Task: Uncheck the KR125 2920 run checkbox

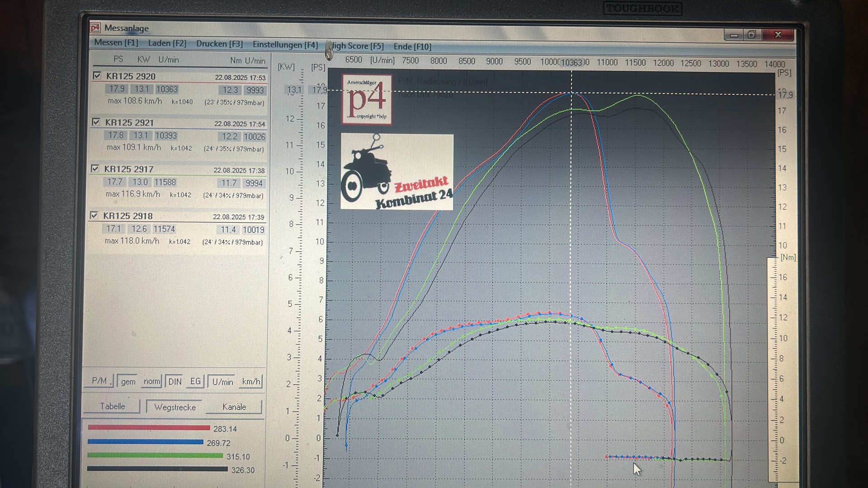Action: [97, 75]
